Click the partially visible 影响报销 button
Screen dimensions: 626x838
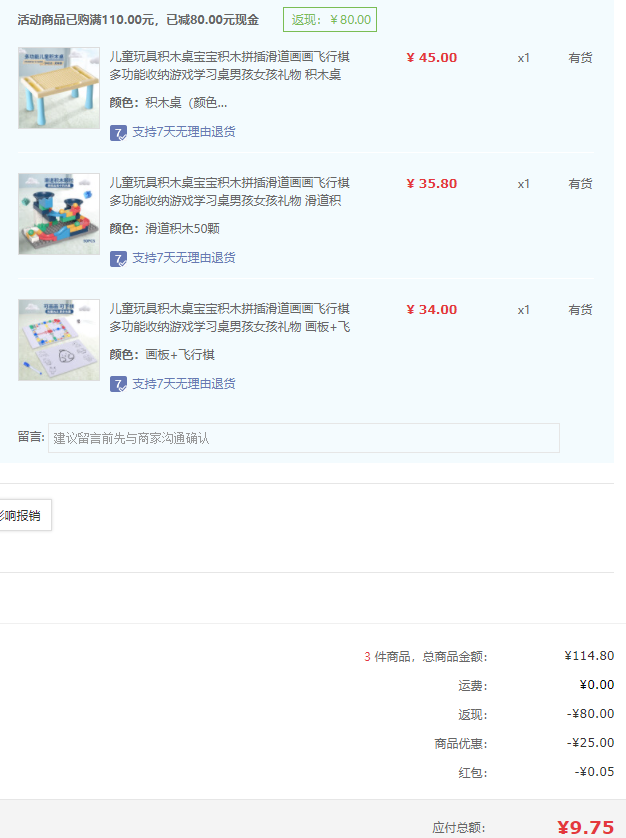tap(22, 516)
